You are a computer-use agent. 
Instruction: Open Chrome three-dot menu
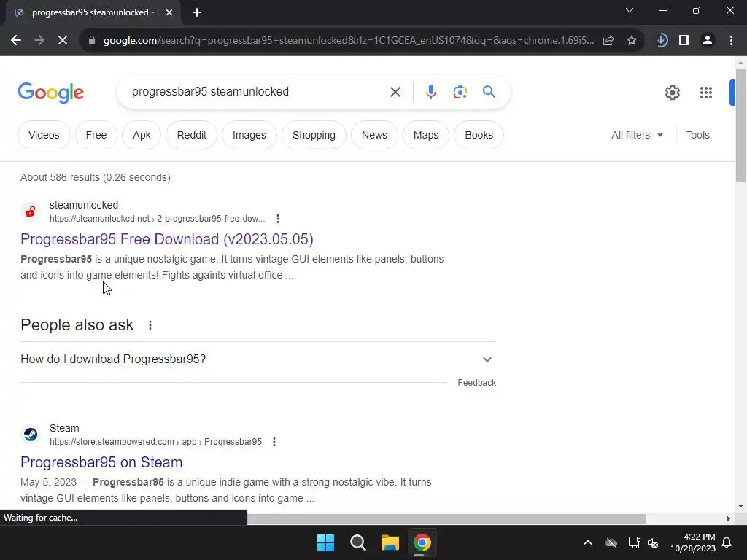[731, 41]
